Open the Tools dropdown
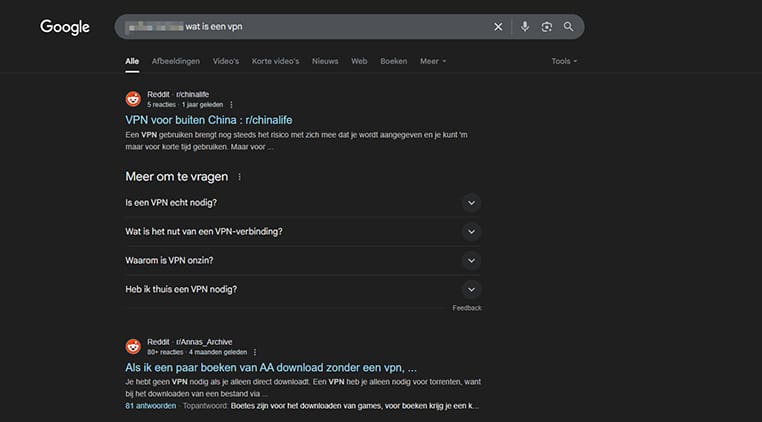This screenshot has width=762, height=422. point(564,61)
